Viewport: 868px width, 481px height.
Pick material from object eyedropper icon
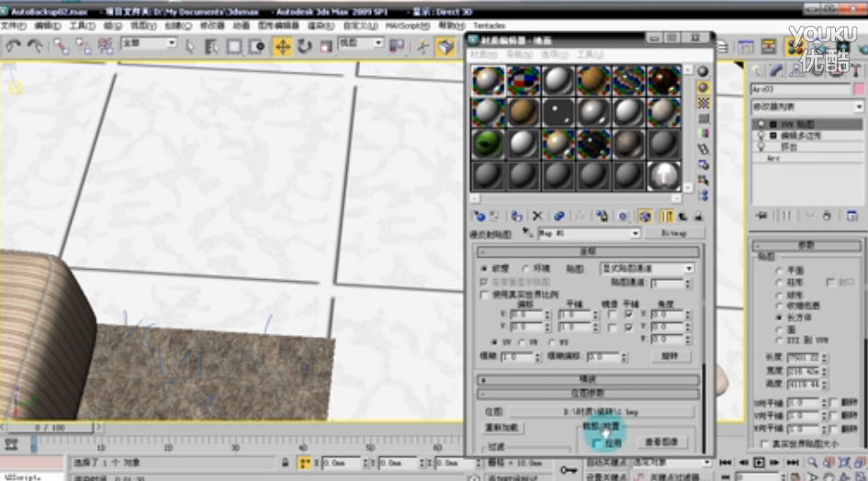527,233
